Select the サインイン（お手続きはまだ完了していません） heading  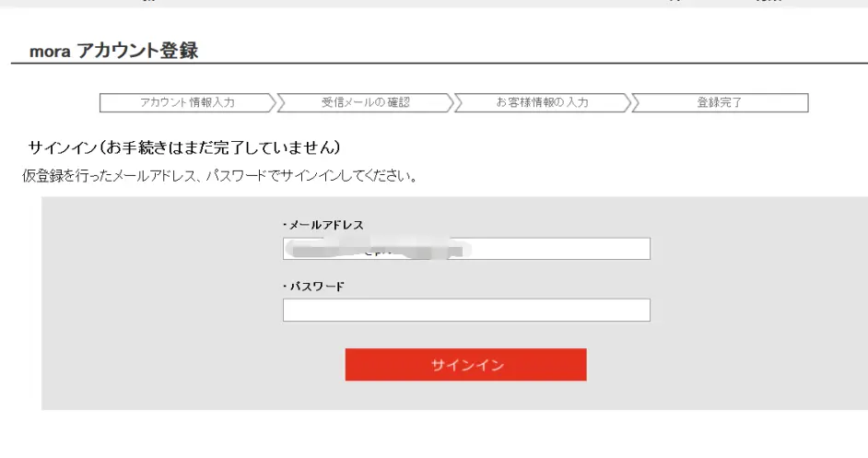184,147
